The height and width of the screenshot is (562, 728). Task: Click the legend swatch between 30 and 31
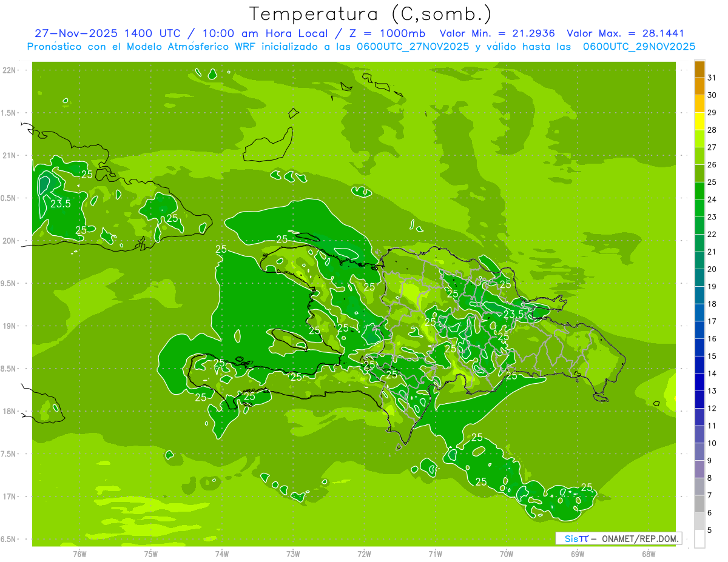[x=699, y=87]
